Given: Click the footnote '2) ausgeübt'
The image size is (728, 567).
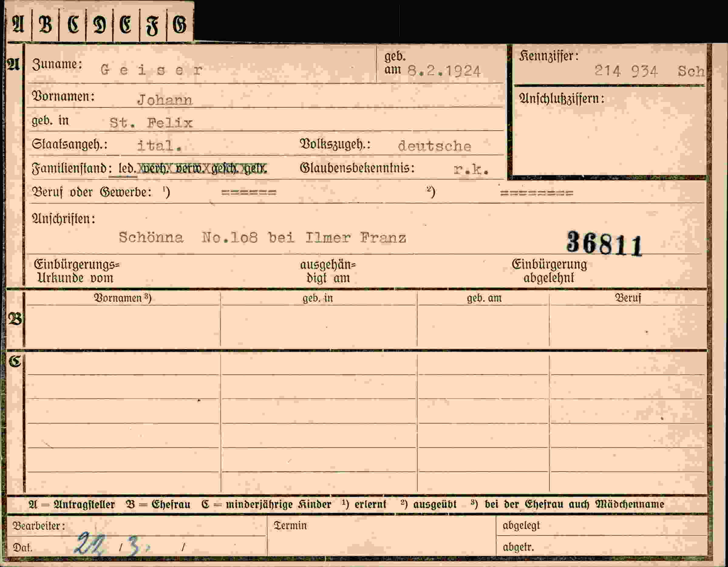Looking at the screenshot, I should click(429, 504).
